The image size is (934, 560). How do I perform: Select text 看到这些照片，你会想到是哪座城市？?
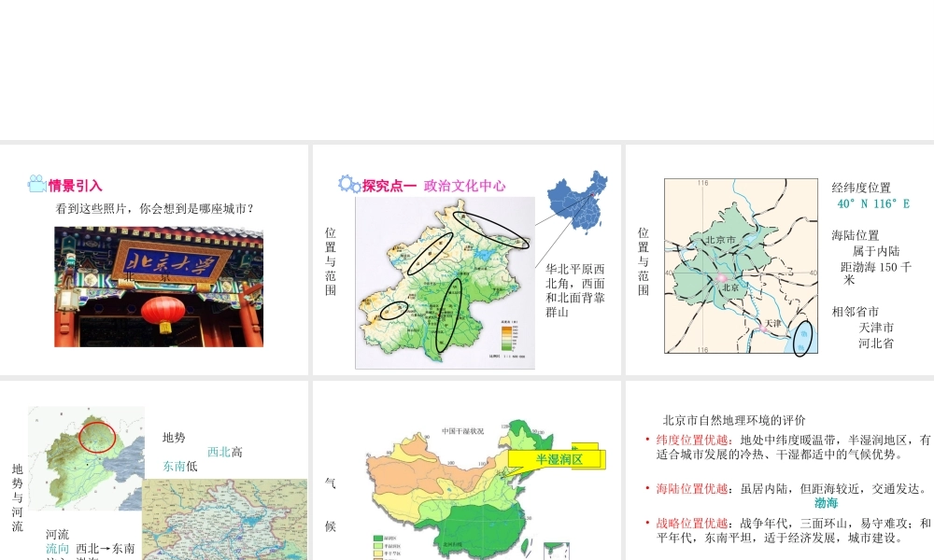(x=155, y=209)
